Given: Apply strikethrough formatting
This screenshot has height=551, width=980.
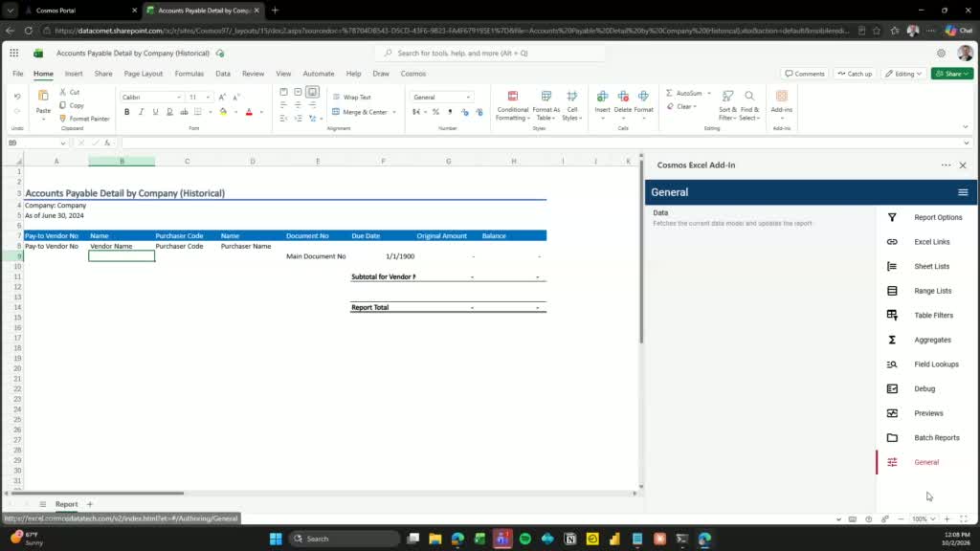Looking at the screenshot, I should (x=184, y=112).
